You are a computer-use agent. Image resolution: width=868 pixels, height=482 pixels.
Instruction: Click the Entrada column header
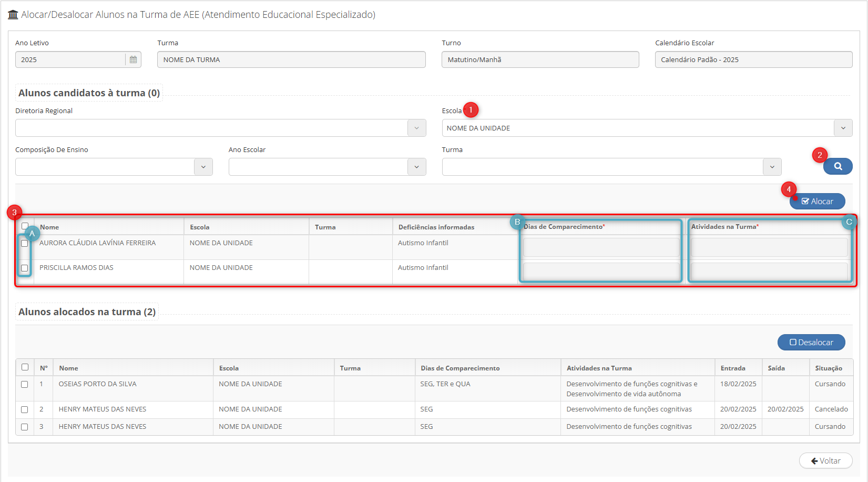click(x=733, y=368)
